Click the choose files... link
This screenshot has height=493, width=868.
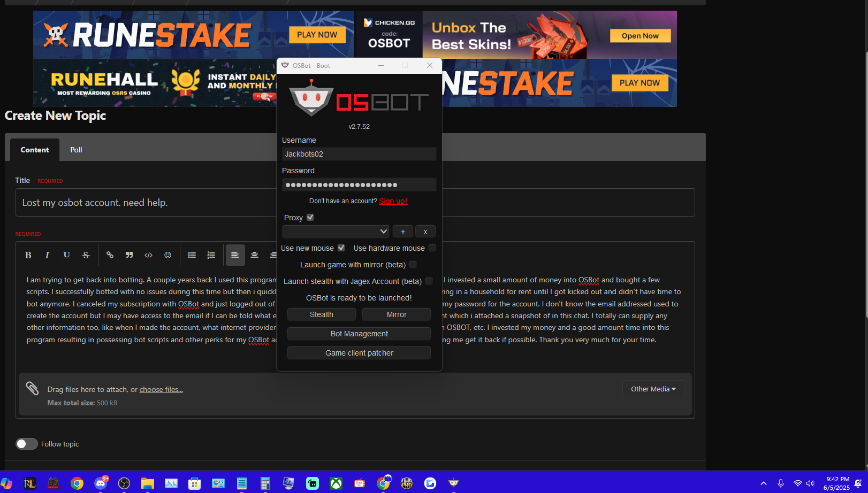161,389
